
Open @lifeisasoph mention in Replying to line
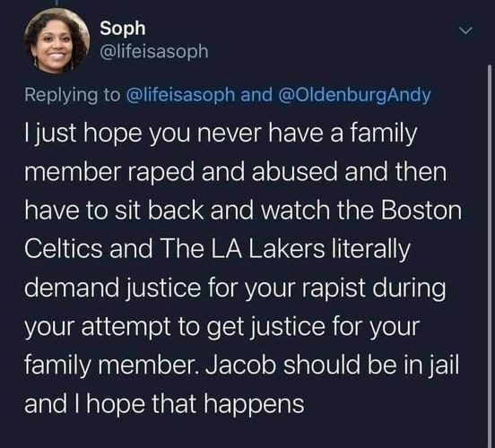tap(180, 95)
